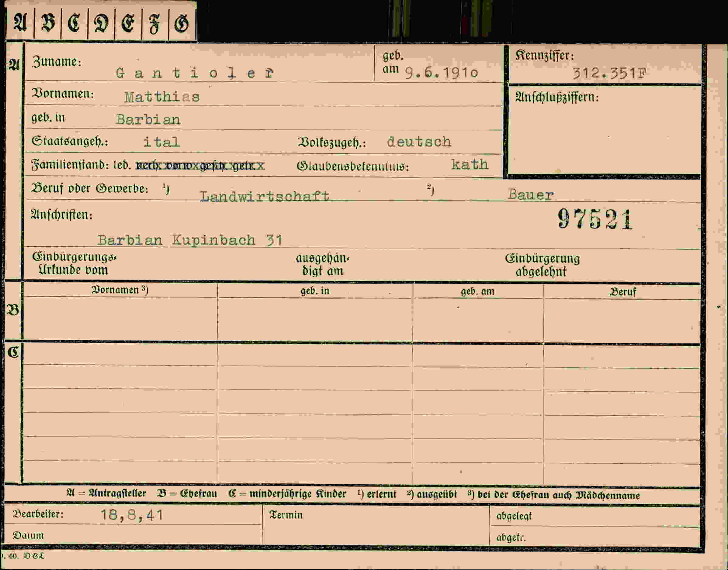Click the first name 'Matthias'
The image size is (728, 570).
click(x=162, y=97)
